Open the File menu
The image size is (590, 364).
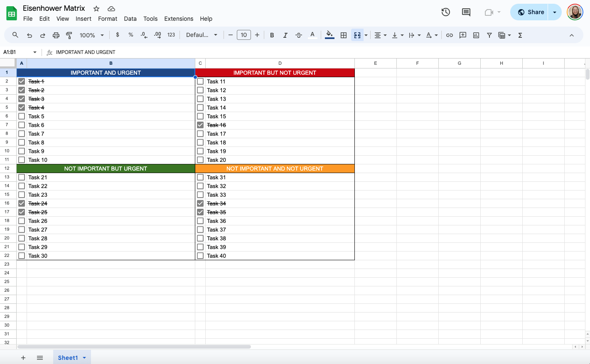coord(28,19)
